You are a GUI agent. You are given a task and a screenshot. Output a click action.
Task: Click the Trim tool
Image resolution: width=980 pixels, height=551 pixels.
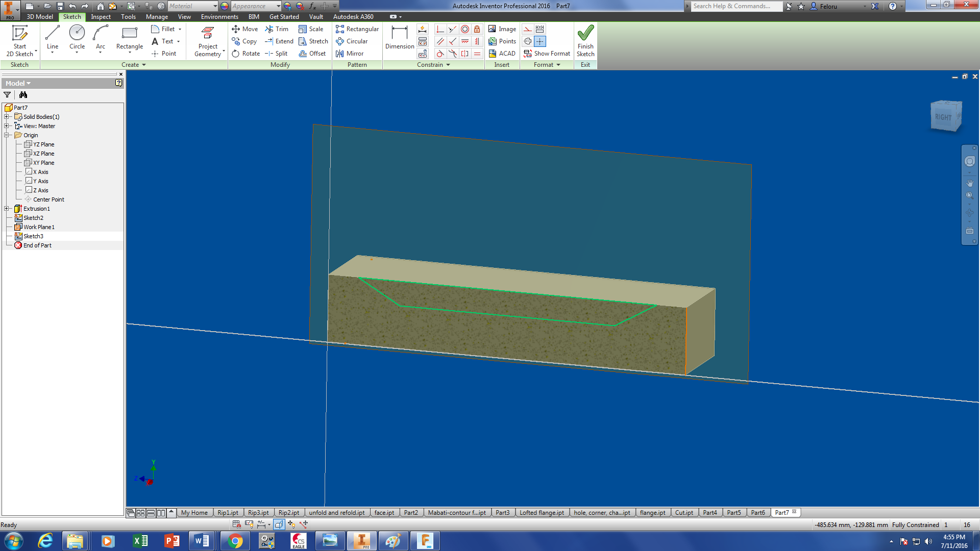[277, 29]
